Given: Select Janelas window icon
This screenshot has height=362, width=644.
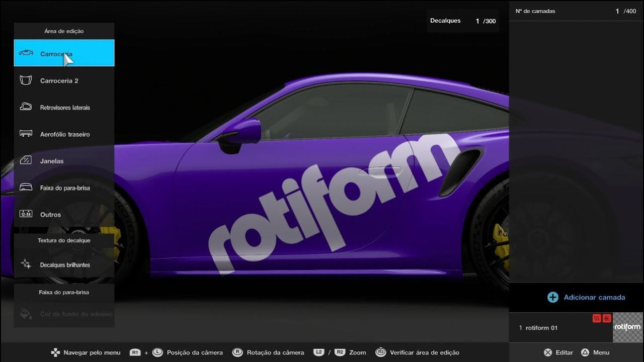Looking at the screenshot, I should [26, 161].
